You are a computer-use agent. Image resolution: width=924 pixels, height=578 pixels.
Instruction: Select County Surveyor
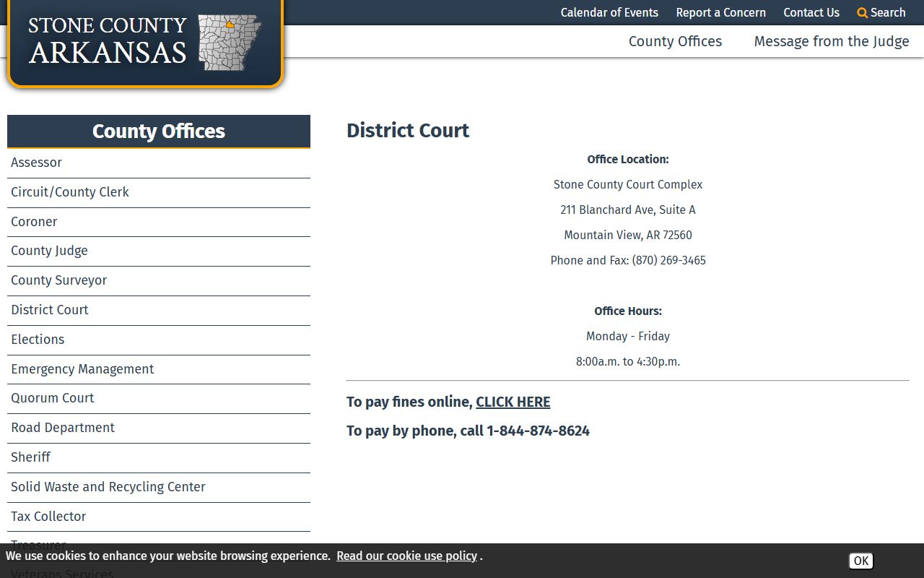pos(159,280)
